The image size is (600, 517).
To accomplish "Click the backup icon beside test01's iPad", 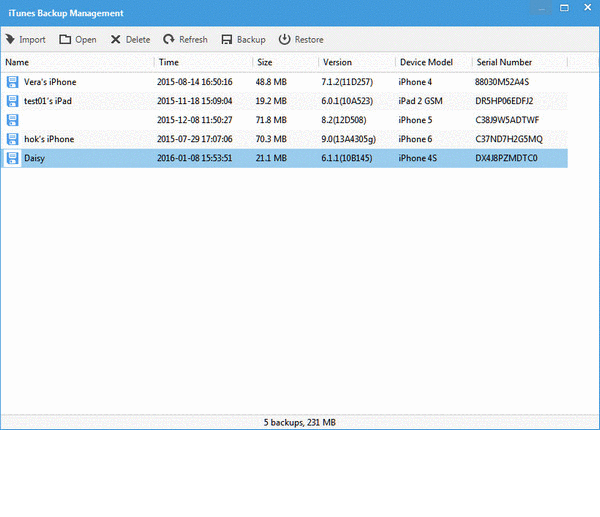I will click(x=12, y=101).
